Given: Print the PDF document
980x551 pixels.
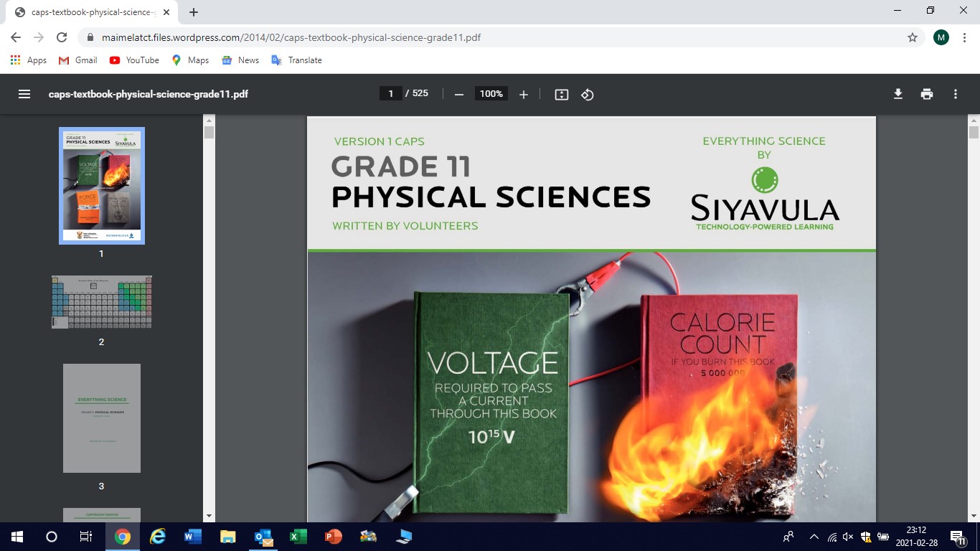Looking at the screenshot, I should click(927, 94).
